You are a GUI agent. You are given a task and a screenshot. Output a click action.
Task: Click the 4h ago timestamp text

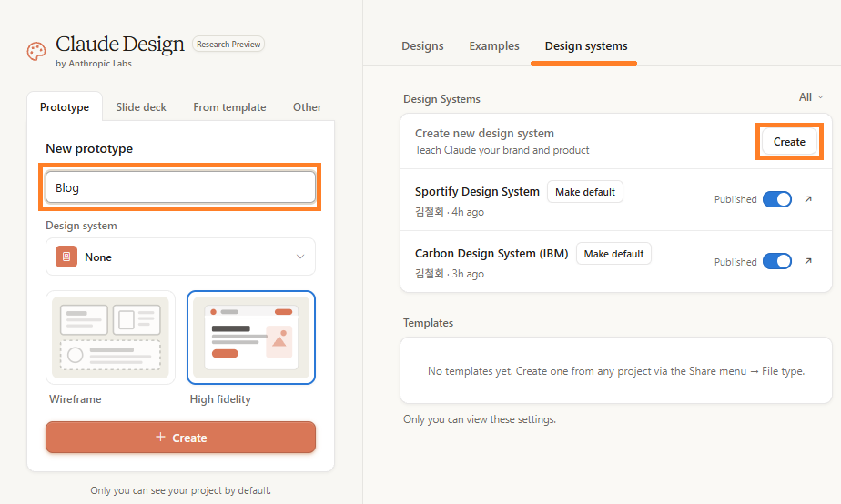click(x=468, y=212)
